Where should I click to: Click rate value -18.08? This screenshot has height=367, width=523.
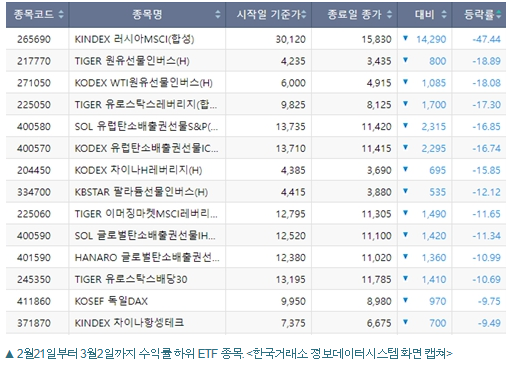tap(487, 83)
